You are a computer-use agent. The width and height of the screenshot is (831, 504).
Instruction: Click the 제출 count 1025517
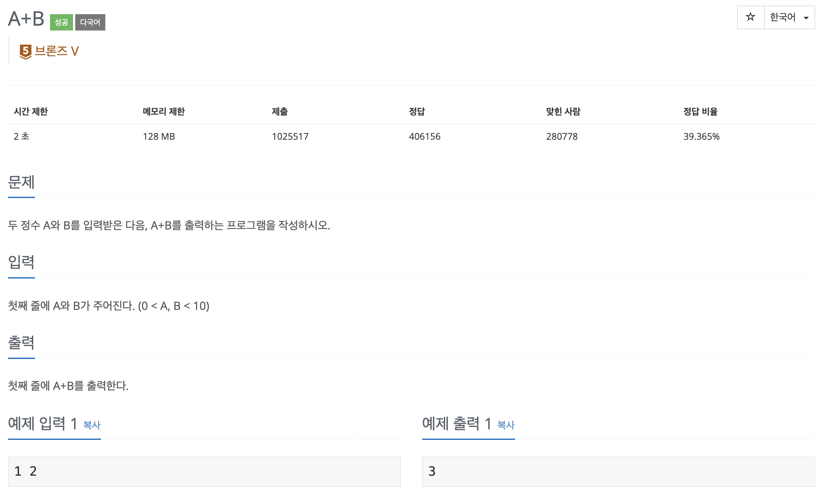pyautogui.click(x=290, y=137)
